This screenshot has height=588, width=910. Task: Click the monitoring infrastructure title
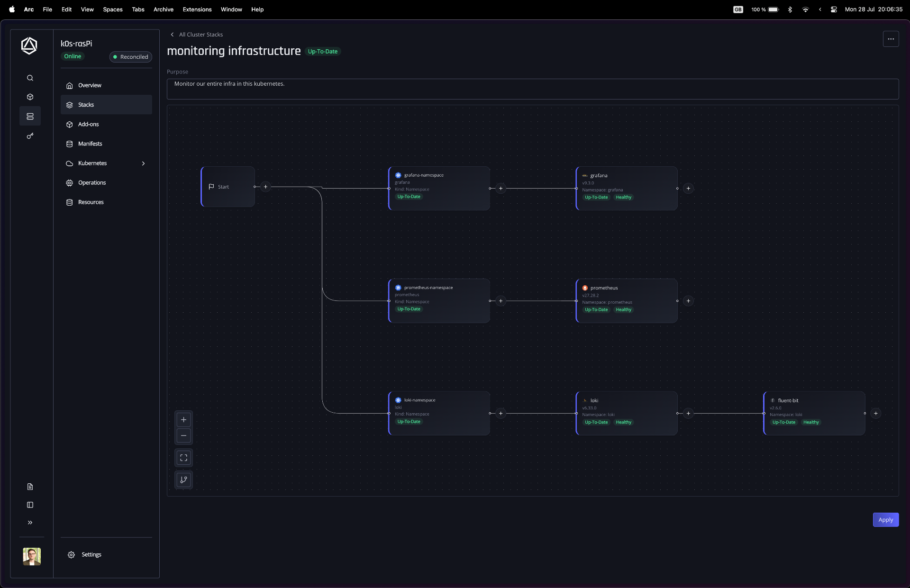234,51
